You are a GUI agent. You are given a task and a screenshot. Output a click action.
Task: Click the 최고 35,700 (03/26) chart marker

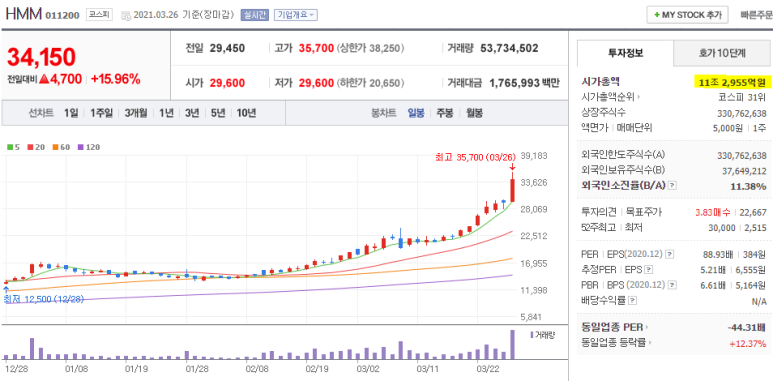point(475,157)
